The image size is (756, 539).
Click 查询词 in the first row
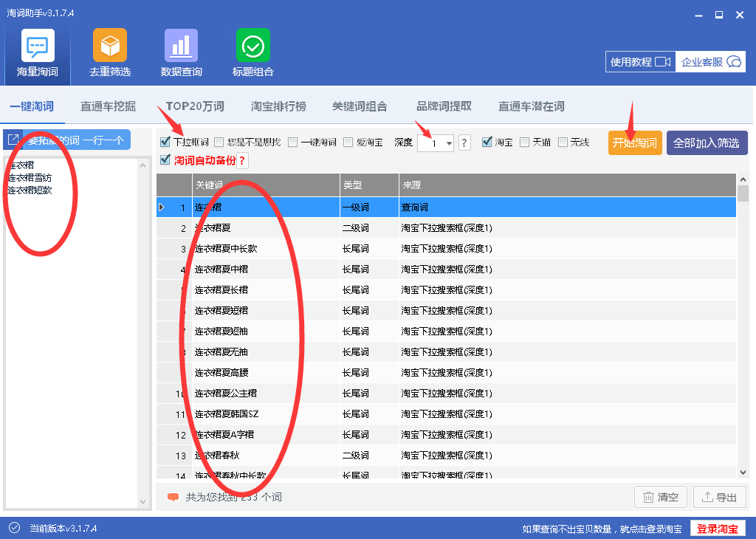(x=415, y=207)
